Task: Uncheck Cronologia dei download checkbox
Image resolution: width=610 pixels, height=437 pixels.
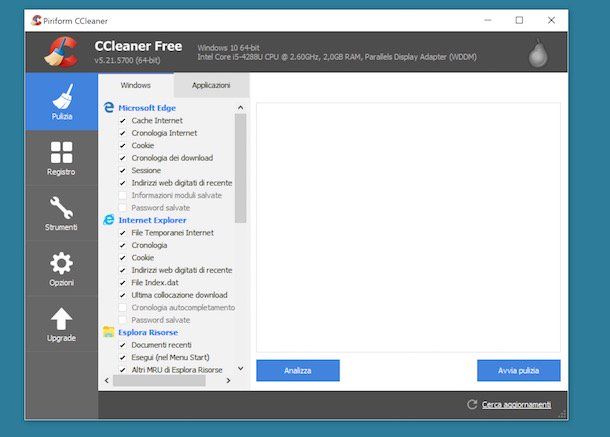Action: point(123,158)
